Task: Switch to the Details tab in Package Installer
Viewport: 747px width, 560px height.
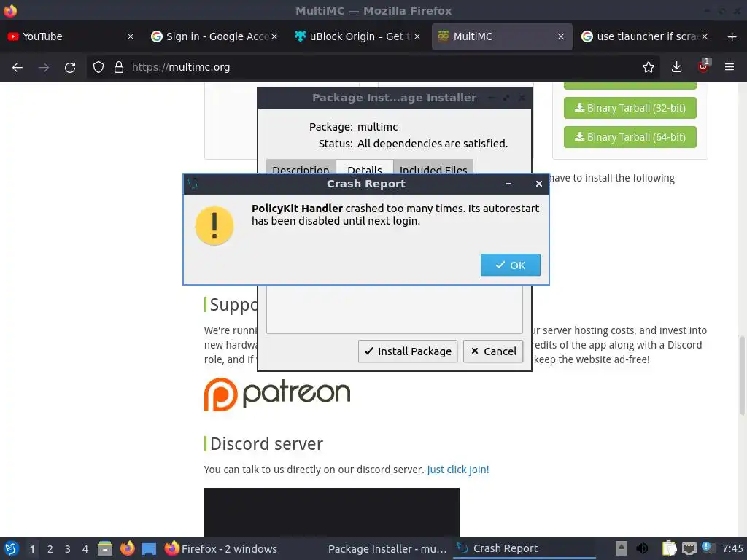Action: [x=365, y=168]
